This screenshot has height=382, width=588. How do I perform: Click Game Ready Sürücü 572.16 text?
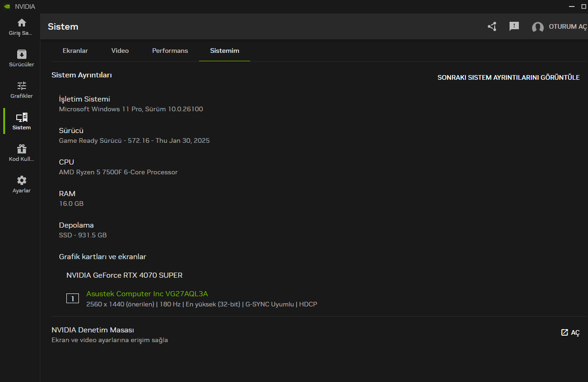pos(134,140)
